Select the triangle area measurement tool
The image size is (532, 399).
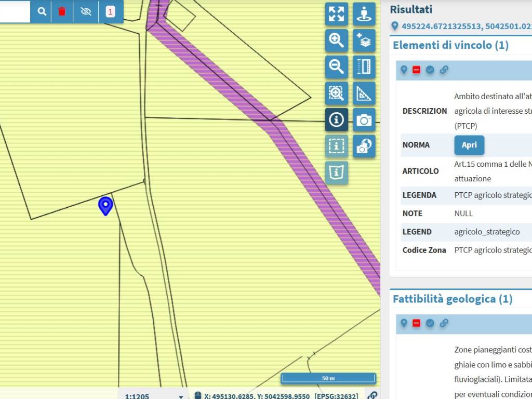(364, 94)
